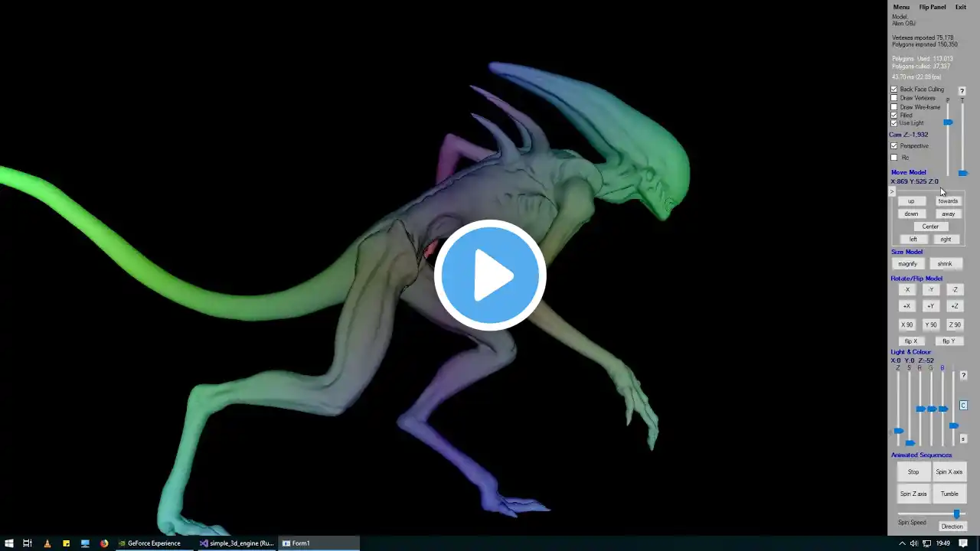Click the light Z slider handle
The height and width of the screenshot is (551, 980).
coord(898,431)
